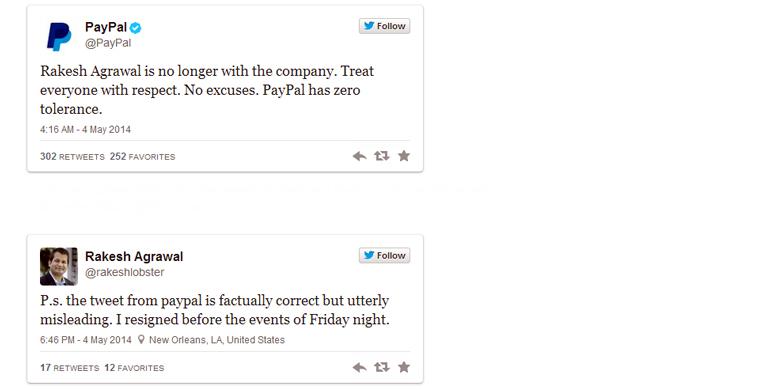Screen dimensions: 780x390
Task: Open the @rakeshlobster handle link
Action: click(x=124, y=273)
